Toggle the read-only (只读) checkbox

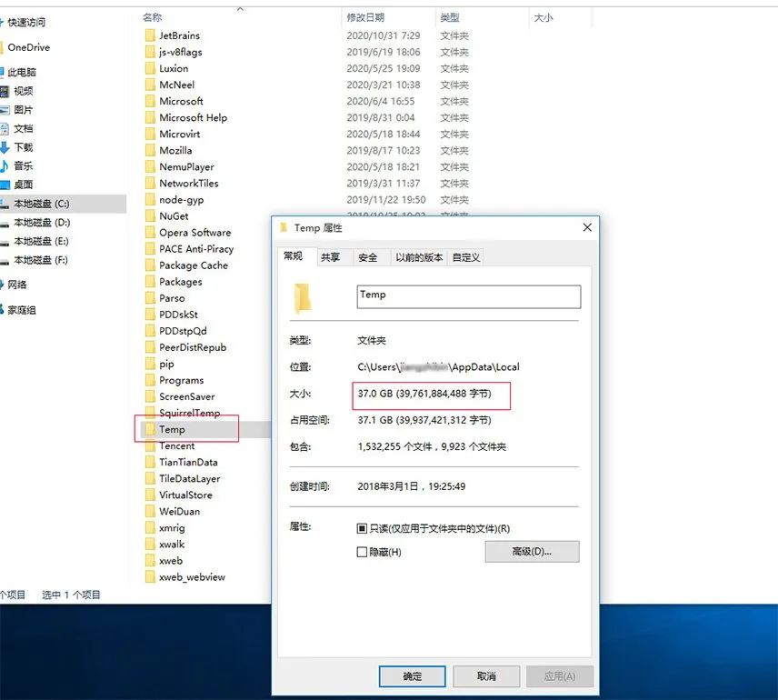[362, 529]
